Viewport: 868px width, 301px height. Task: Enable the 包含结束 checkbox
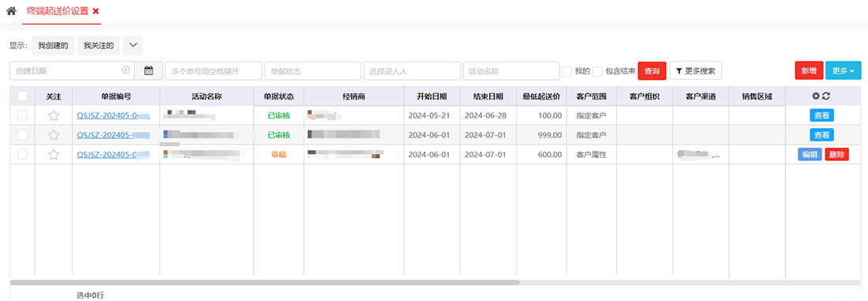click(597, 71)
